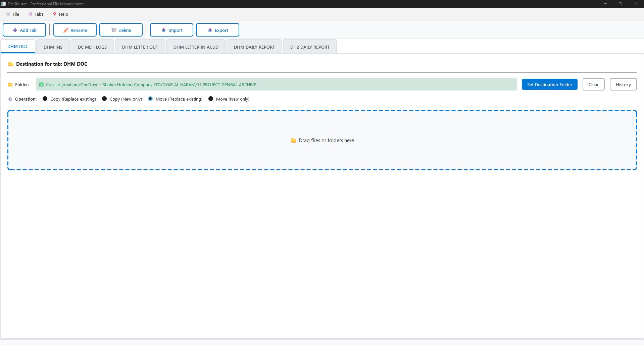Open the Help menu
644x345 pixels.
(x=60, y=14)
